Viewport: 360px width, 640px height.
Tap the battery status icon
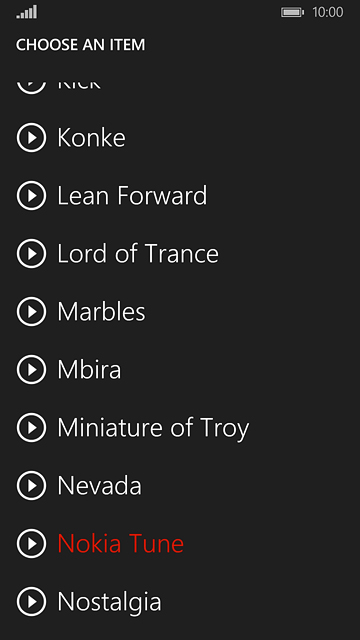292,12
